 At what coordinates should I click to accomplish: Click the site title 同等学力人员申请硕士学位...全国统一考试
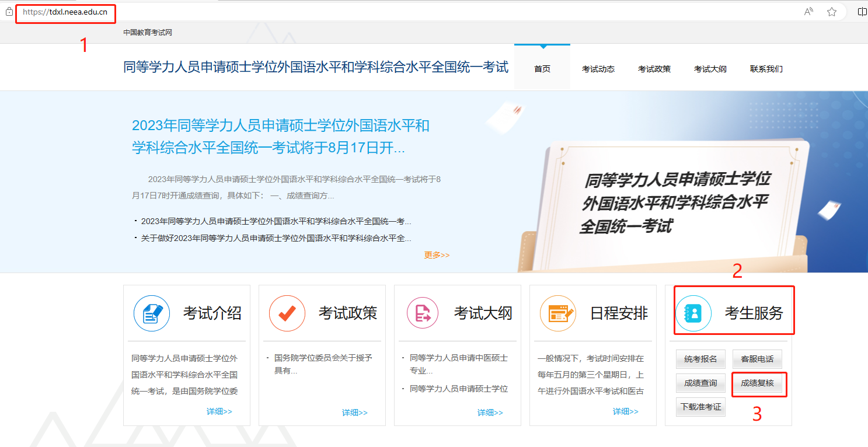[316, 67]
